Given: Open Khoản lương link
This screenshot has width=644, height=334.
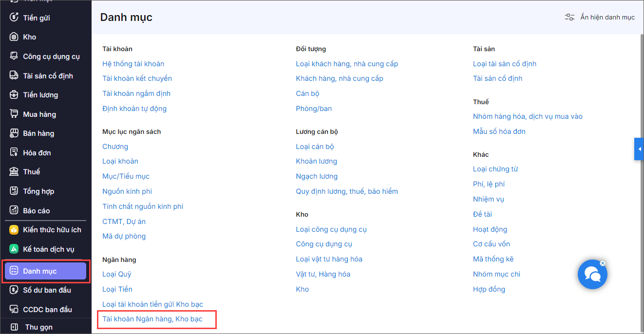Looking at the screenshot, I should (316, 161).
